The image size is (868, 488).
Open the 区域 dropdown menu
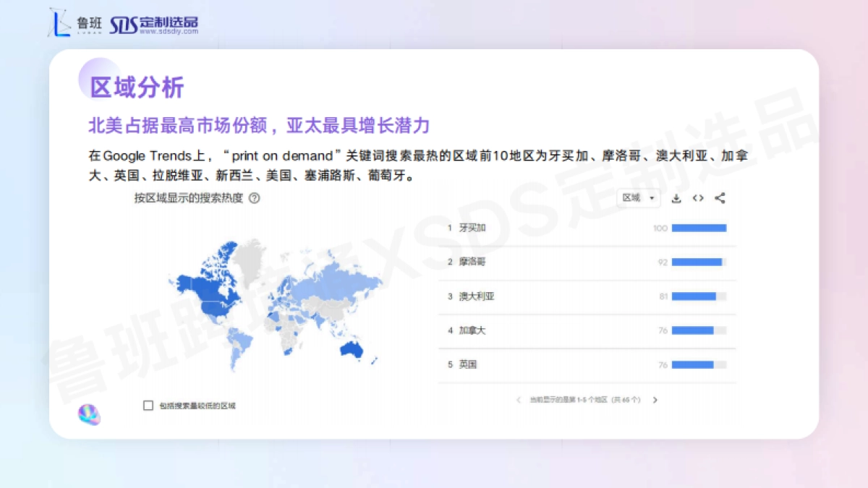tap(638, 197)
